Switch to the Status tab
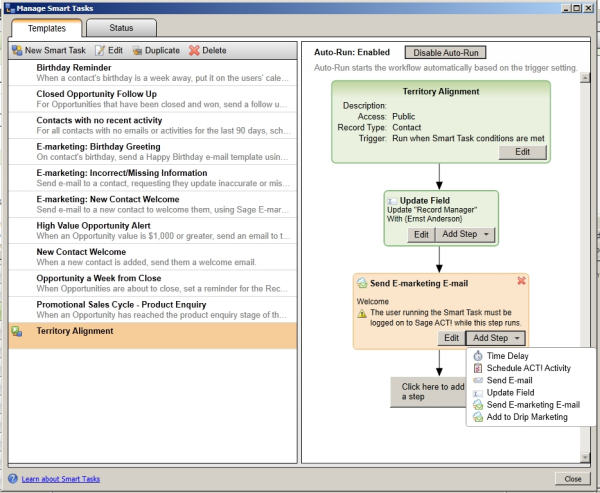 121,28
